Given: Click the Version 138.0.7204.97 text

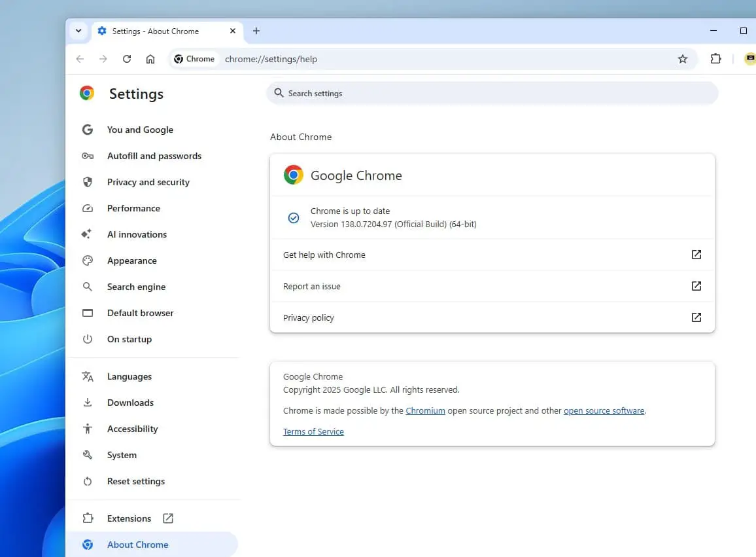Looking at the screenshot, I should coord(394,224).
